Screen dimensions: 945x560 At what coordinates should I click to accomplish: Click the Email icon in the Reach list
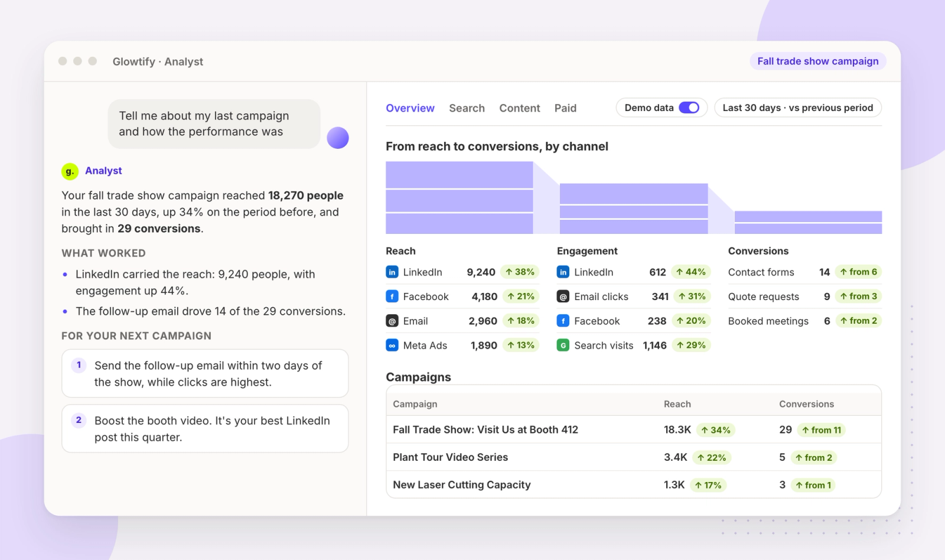[392, 321]
